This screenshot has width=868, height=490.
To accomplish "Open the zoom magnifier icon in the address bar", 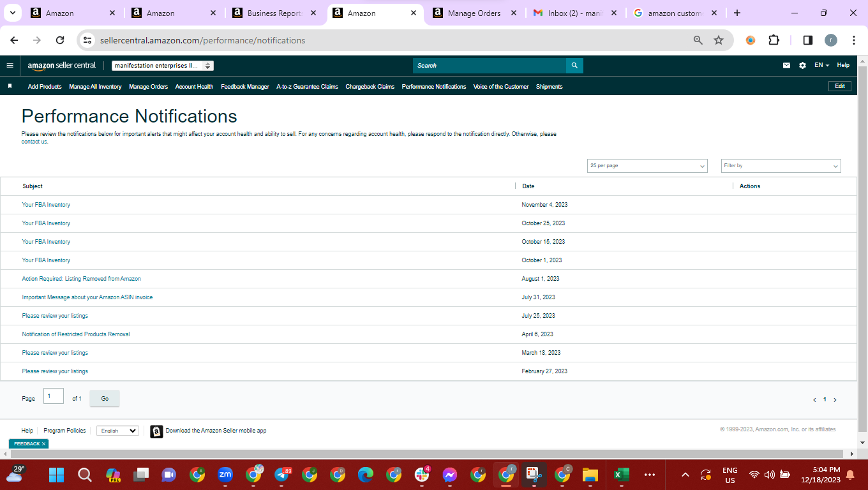I will (698, 40).
